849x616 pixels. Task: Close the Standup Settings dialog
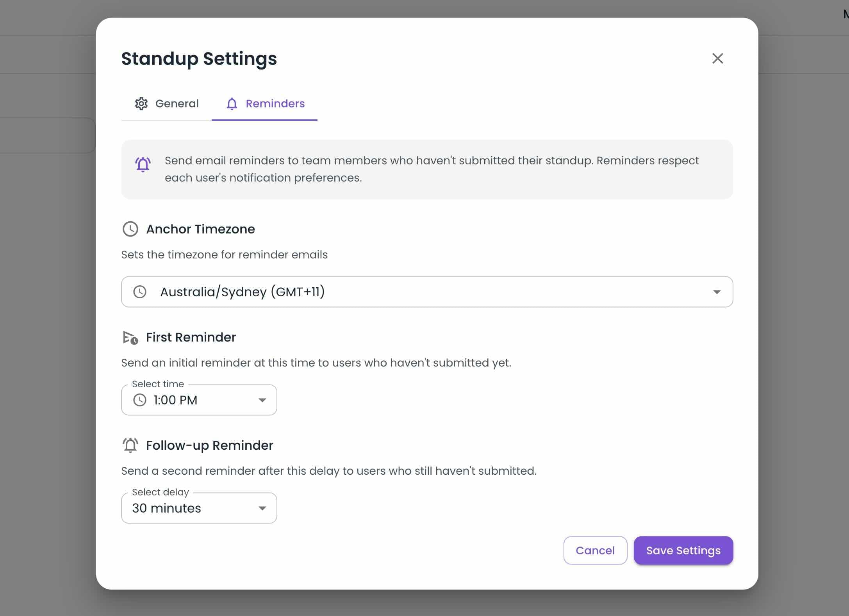coord(718,59)
